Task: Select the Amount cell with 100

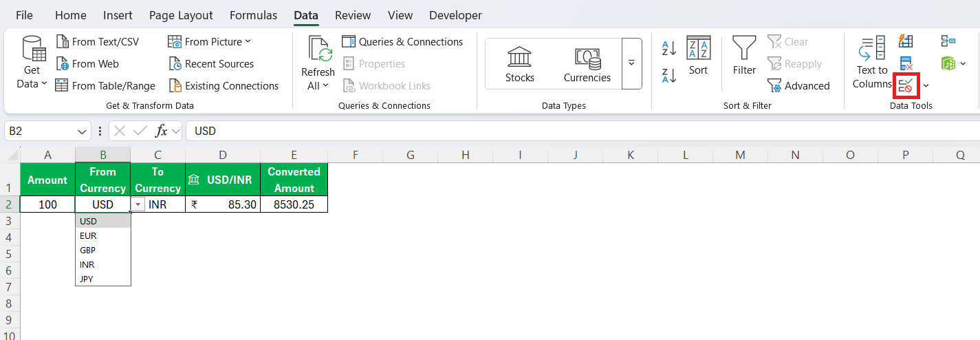Action: [47, 204]
